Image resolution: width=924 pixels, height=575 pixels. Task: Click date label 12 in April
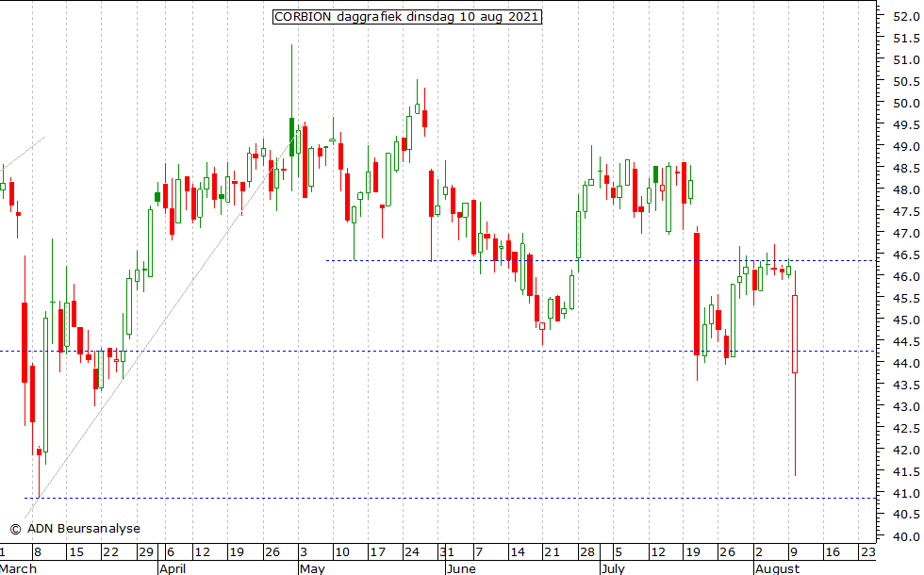point(202,552)
